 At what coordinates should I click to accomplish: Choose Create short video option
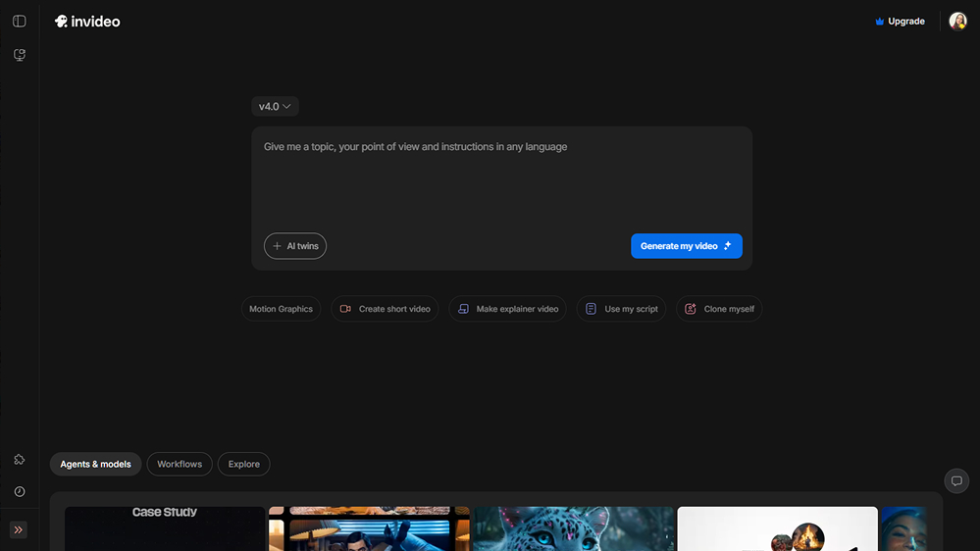pyautogui.click(x=385, y=309)
